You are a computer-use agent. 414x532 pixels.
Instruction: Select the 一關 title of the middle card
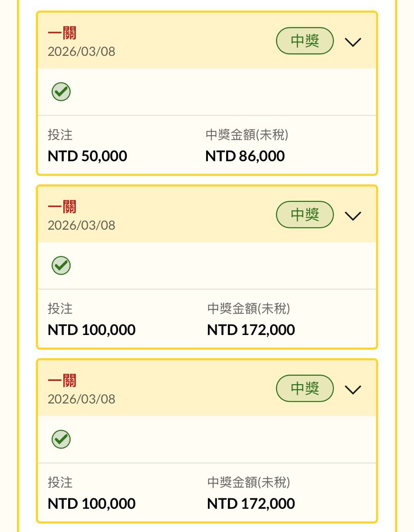coord(62,207)
